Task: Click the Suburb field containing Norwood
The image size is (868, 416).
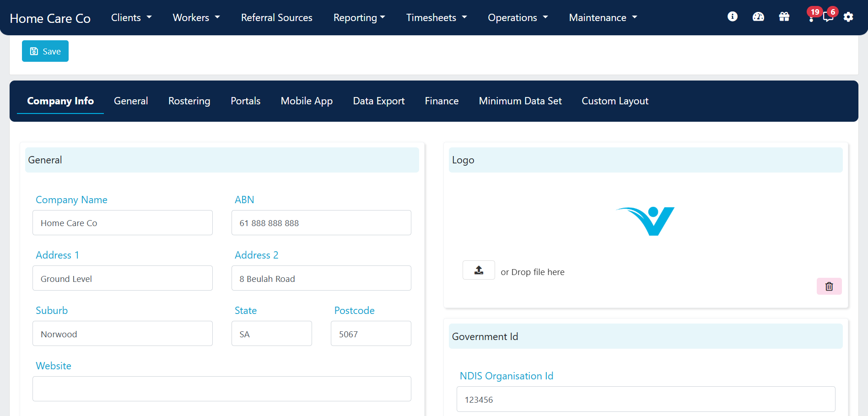Action: click(x=123, y=334)
